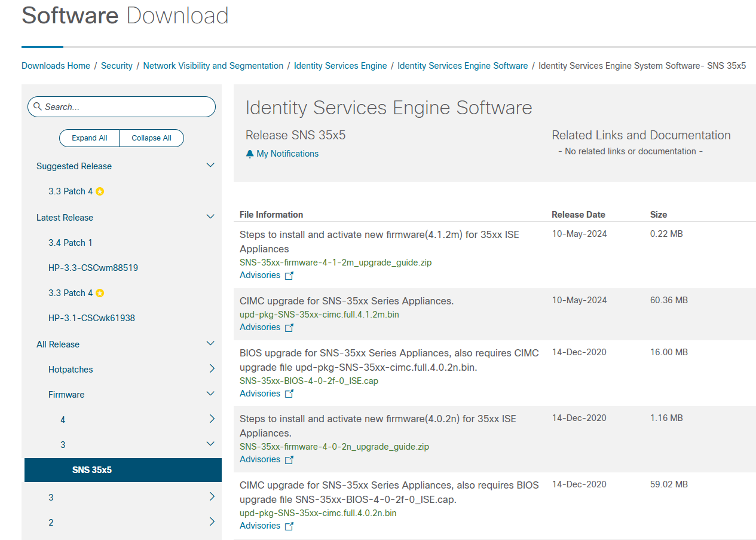Expand the Hotpatches tree item
This screenshot has height=540, width=756.
coord(212,368)
